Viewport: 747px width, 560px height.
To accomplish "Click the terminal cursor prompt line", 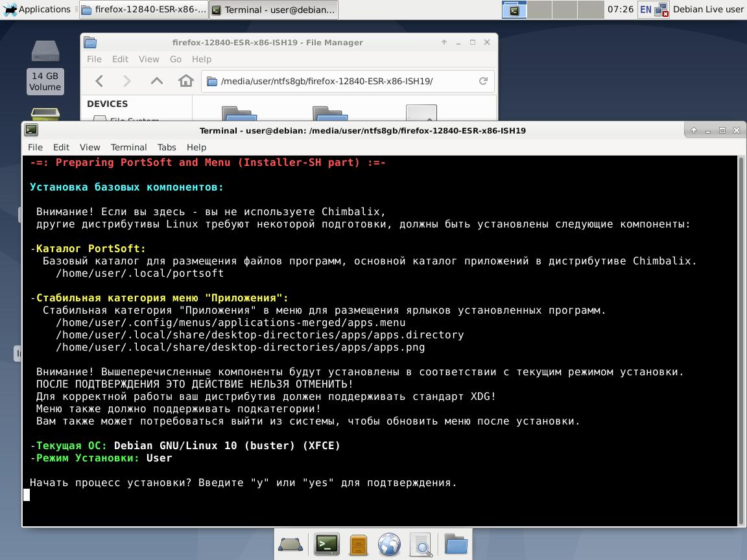I will (x=27, y=495).
